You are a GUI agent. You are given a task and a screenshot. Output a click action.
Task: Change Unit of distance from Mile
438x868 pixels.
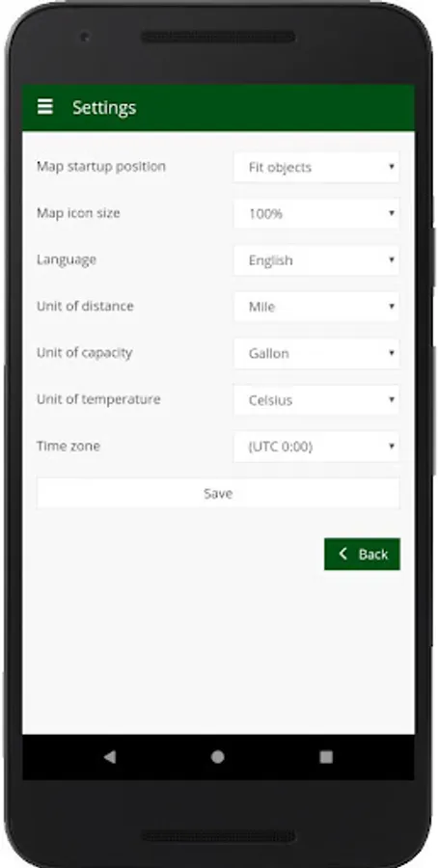(316, 307)
